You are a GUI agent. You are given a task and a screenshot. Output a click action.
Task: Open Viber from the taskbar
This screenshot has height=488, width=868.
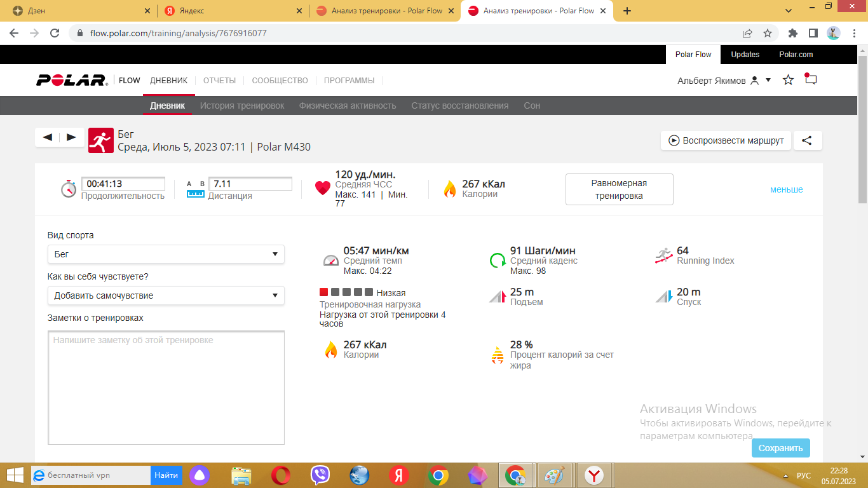click(x=320, y=475)
